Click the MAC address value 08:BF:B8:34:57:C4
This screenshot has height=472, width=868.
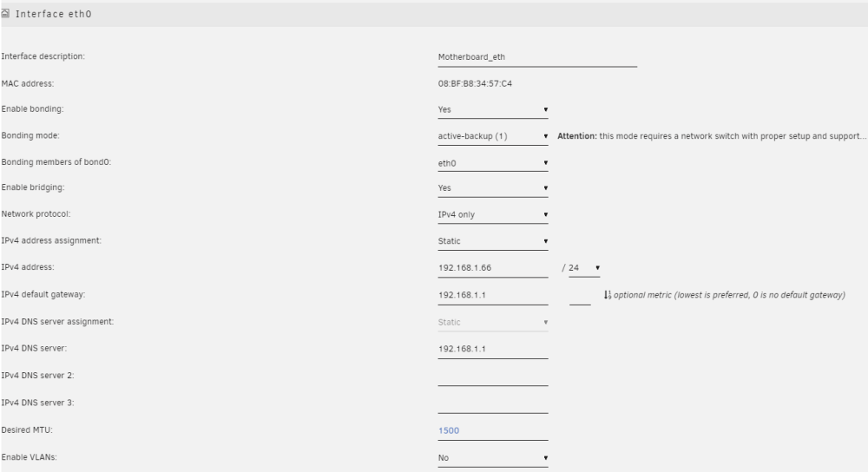pyautogui.click(x=475, y=83)
